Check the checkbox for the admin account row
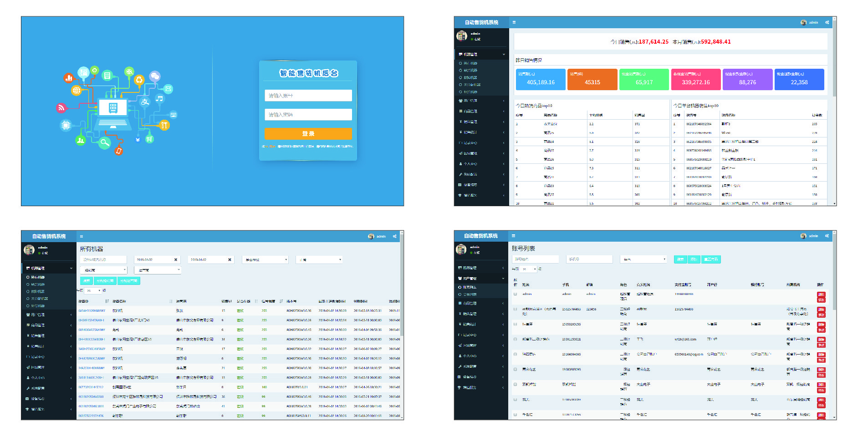This screenshot has height=431, width=868. click(516, 294)
